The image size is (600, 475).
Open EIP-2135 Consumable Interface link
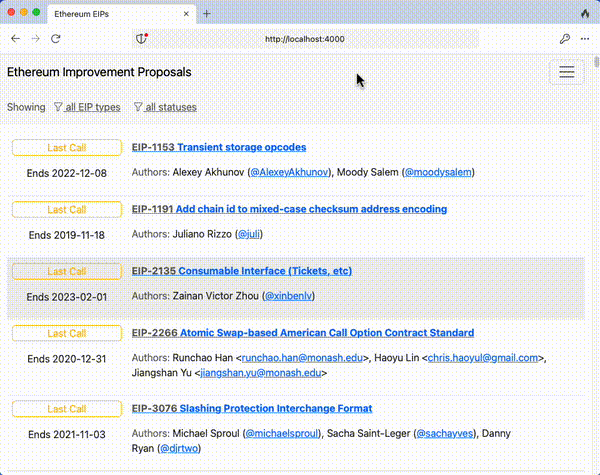pyautogui.click(x=242, y=271)
